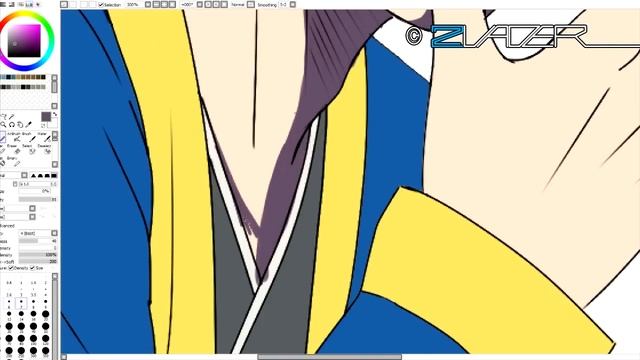Select the Binary pen tool
Screen dimensions: 640x360
click(x=17, y=162)
